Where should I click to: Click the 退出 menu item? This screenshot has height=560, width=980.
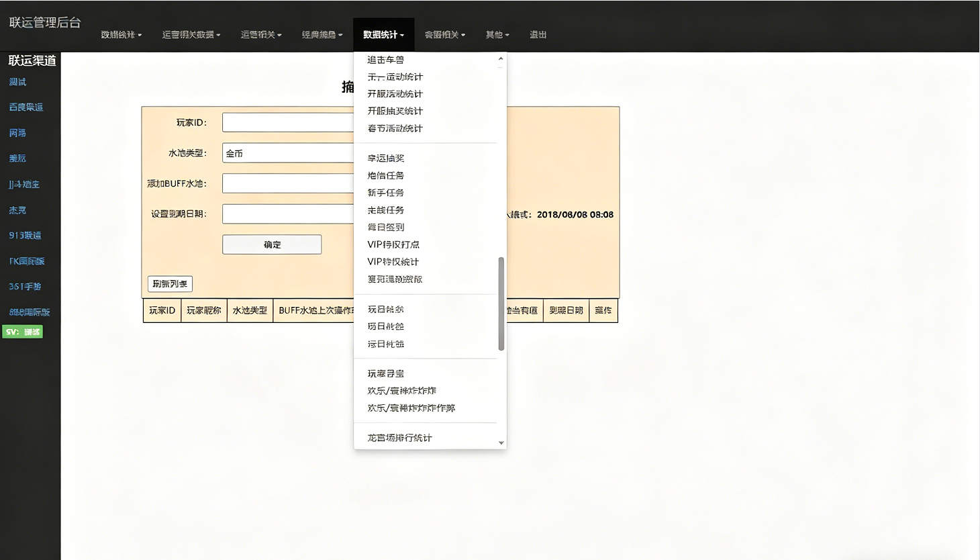point(537,34)
